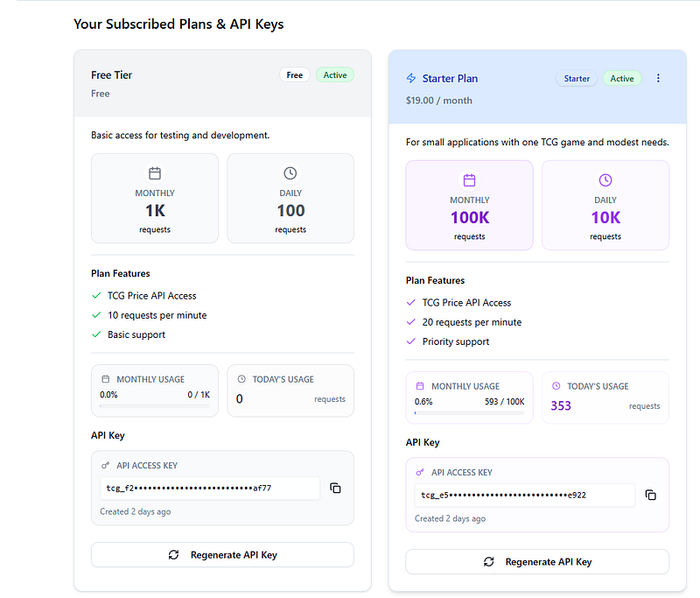700x598 pixels.
Task: Click the Free Tier monthly calendar icon
Action: click(x=155, y=172)
